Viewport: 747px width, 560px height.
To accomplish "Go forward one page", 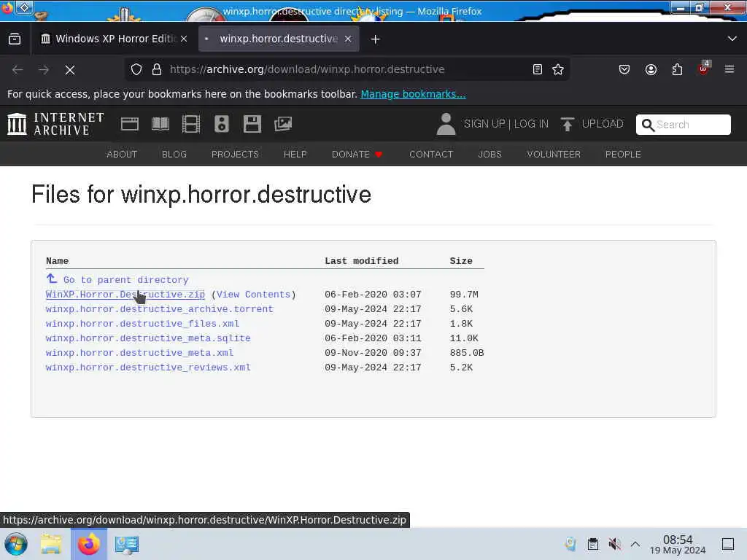I will pyautogui.click(x=44, y=70).
